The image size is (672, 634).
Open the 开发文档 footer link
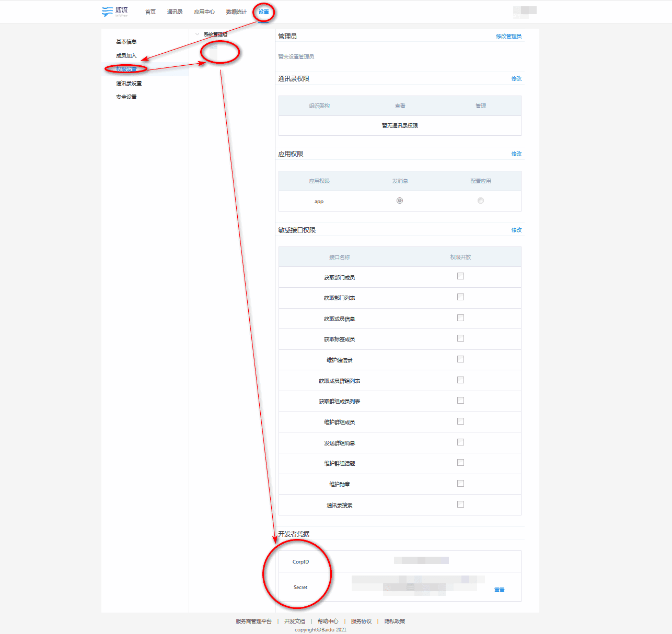click(x=295, y=621)
